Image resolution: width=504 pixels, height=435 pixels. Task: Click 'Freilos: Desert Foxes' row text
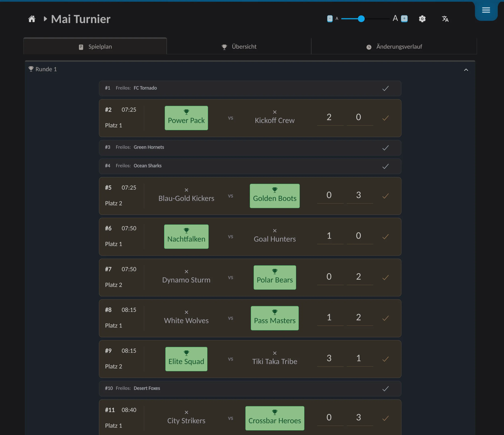click(x=138, y=388)
